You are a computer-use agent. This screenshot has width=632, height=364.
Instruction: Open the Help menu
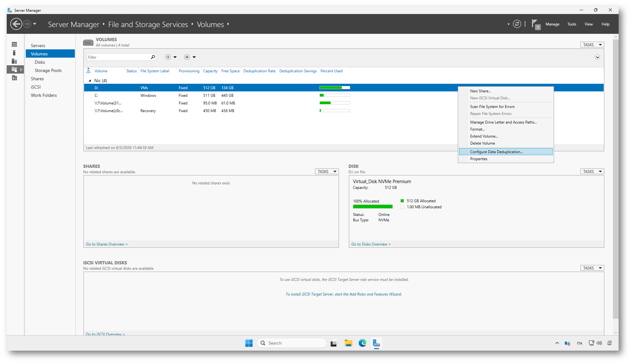(605, 24)
